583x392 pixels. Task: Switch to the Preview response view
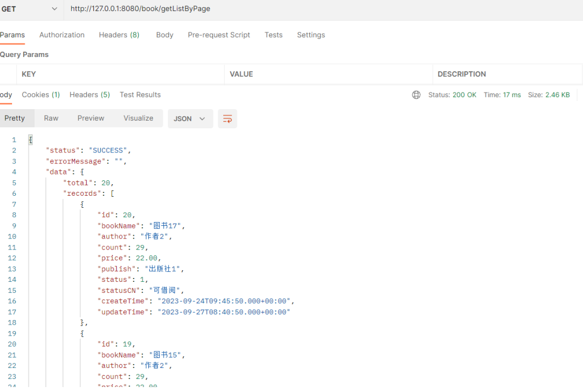click(x=90, y=118)
